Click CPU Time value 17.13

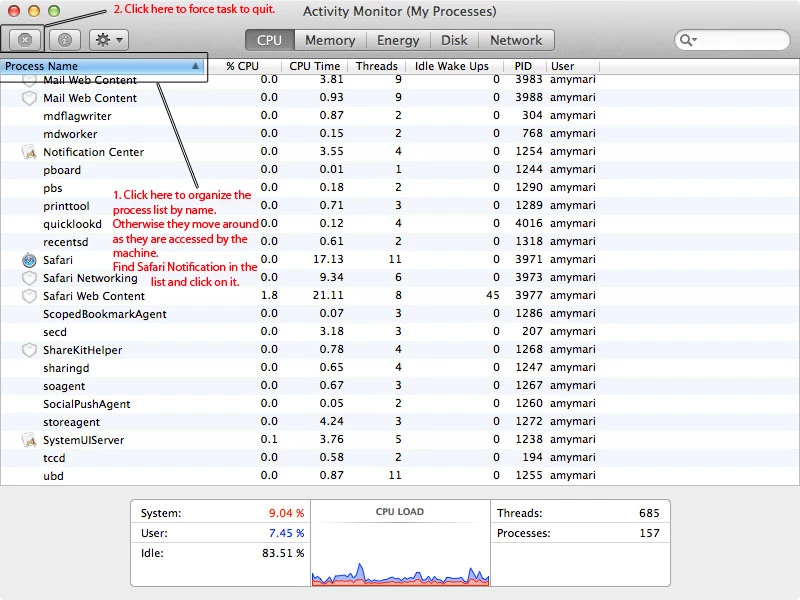(328, 259)
